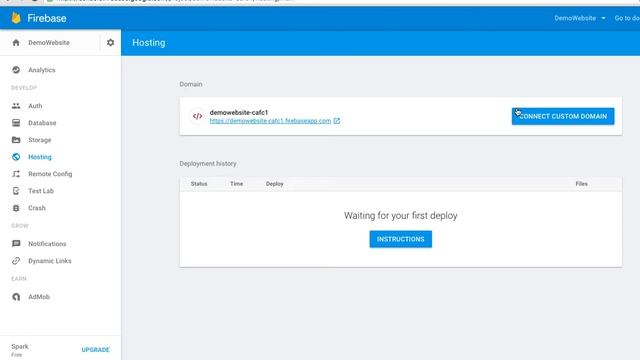
Task: Go to DemoWebsite project overview in sidebar
Action: tap(49, 42)
